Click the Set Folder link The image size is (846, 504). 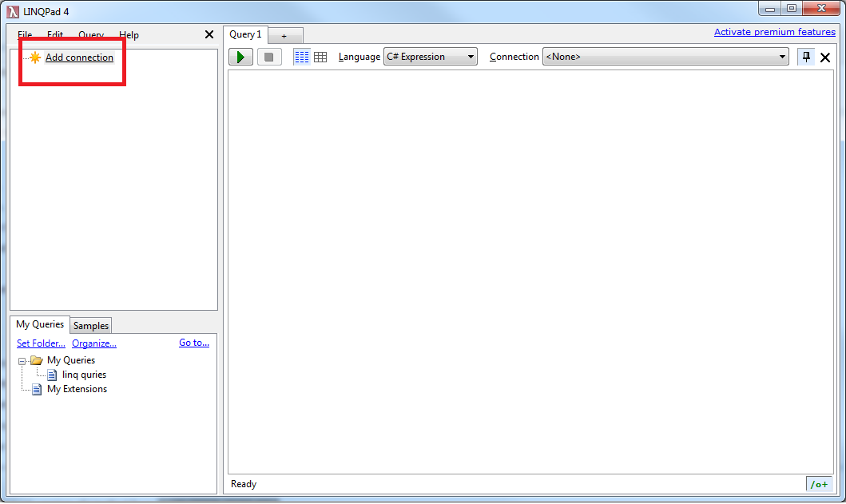click(x=41, y=343)
